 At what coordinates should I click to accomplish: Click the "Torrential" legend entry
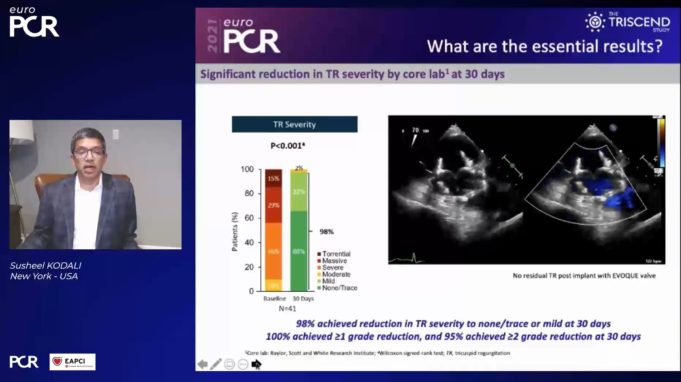point(334,254)
